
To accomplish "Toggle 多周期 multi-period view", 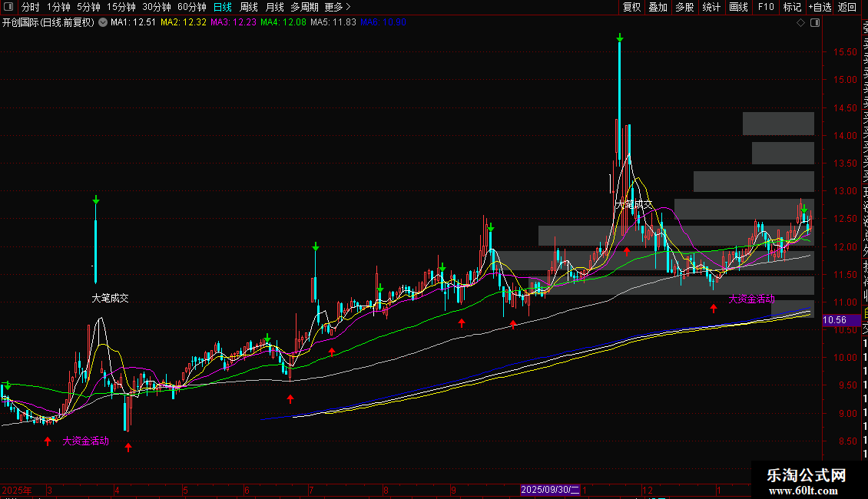I will point(304,7).
